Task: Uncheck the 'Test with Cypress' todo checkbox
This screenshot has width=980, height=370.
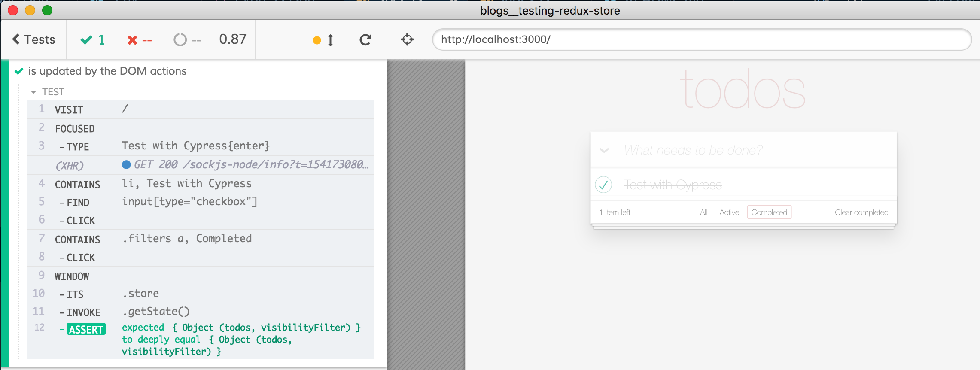Action: [603, 185]
